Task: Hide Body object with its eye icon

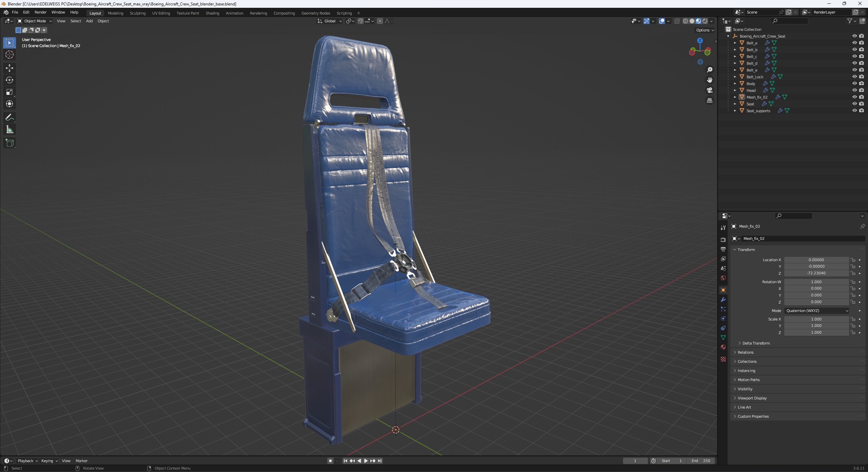Action: [x=854, y=83]
